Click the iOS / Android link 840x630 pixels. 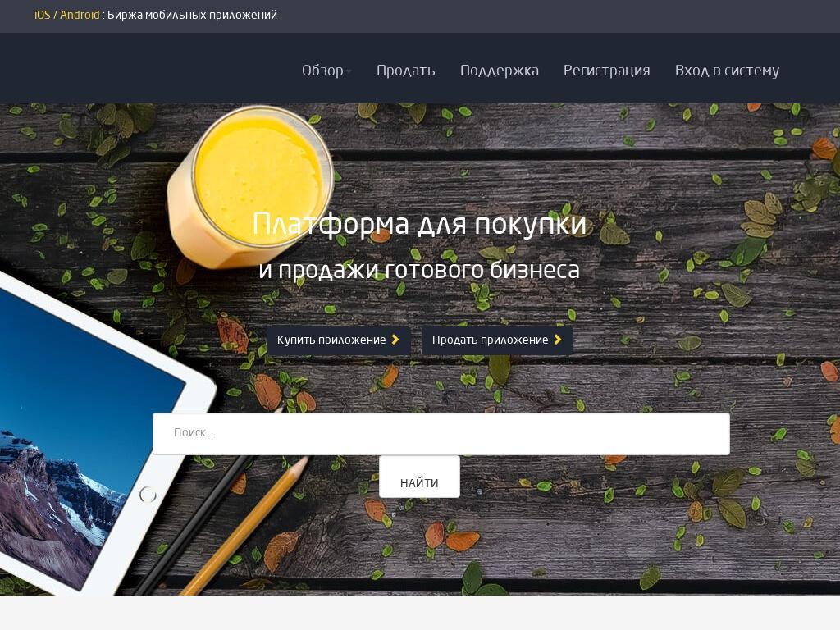click(67, 15)
